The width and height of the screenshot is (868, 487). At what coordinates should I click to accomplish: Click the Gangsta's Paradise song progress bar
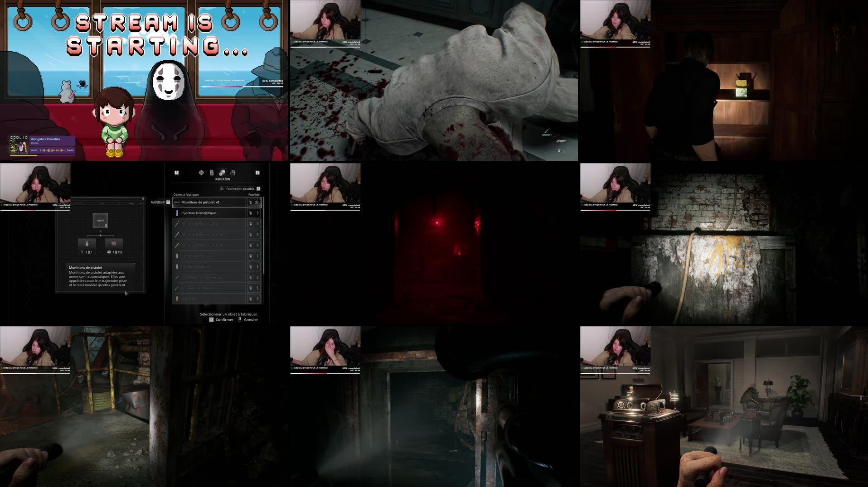coord(52,150)
